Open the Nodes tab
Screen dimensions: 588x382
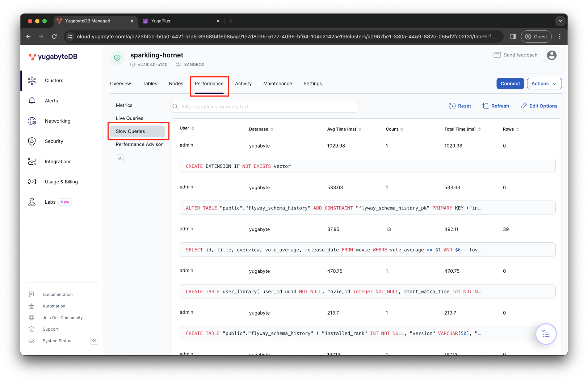pyautogui.click(x=176, y=84)
